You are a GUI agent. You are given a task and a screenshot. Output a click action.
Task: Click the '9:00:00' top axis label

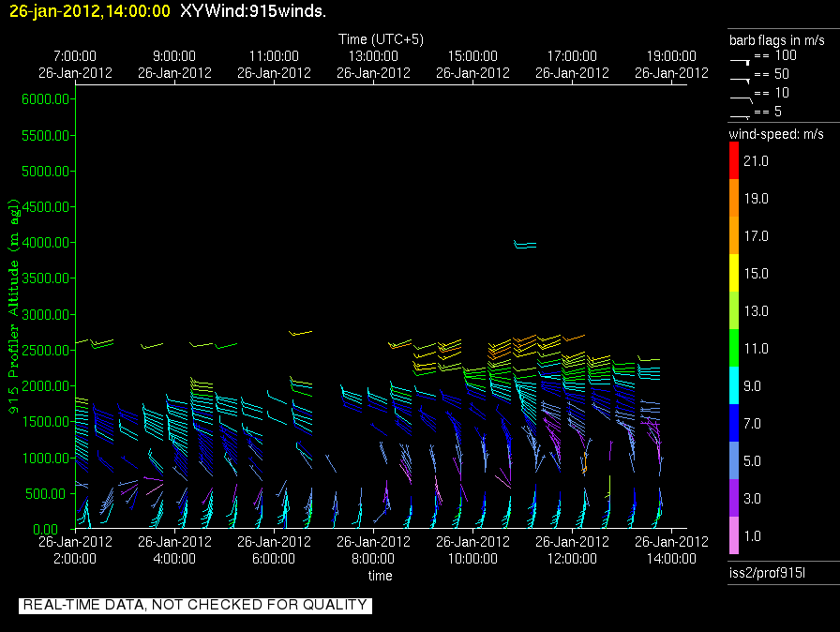(174, 56)
